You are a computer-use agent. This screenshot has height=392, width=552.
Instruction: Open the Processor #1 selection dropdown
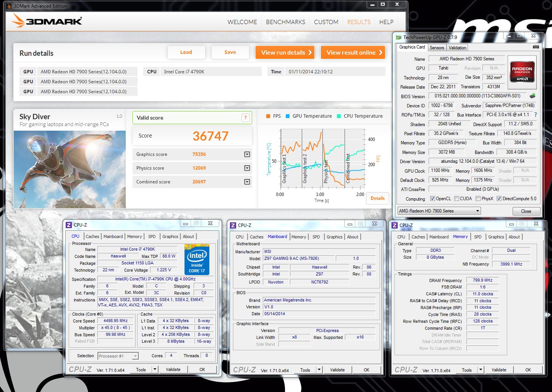pos(118,356)
